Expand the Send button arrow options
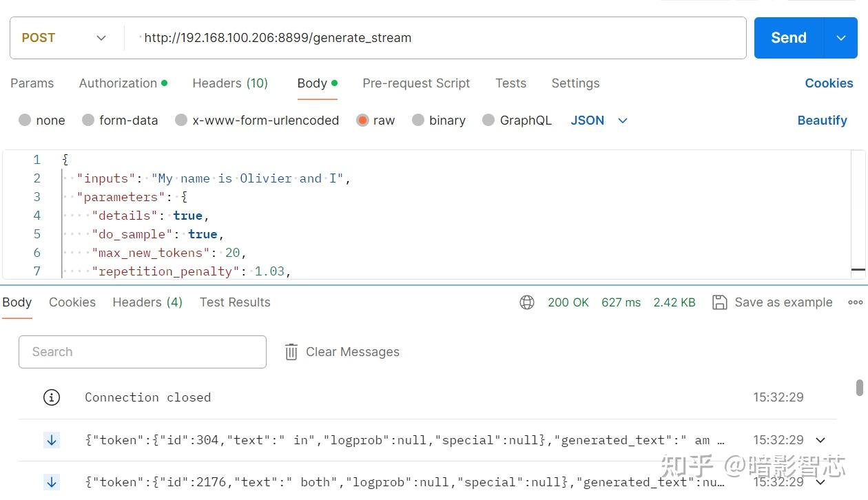868x500 pixels. (840, 38)
